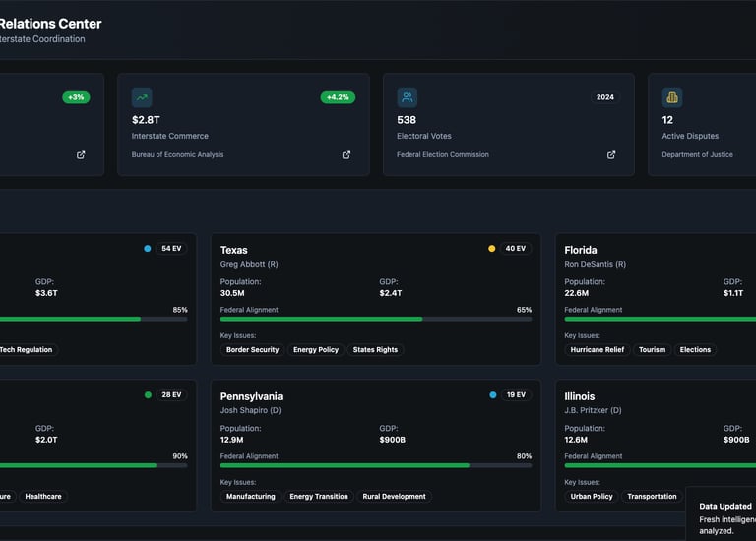
Task: Click Florida population value 22.6M
Action: (x=577, y=293)
